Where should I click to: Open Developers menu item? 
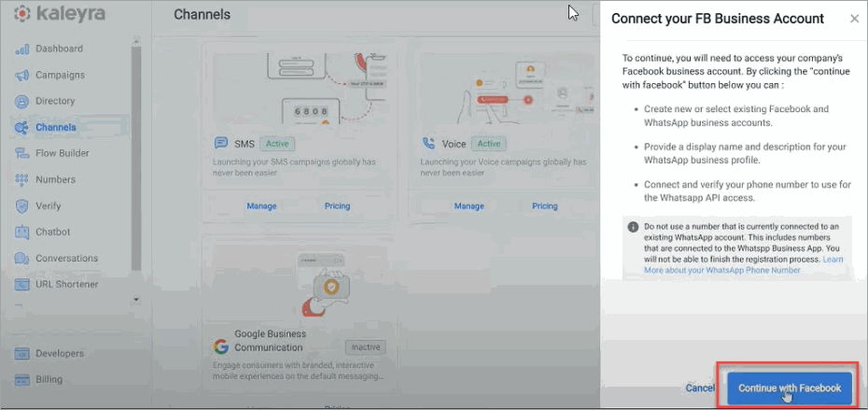pos(60,353)
